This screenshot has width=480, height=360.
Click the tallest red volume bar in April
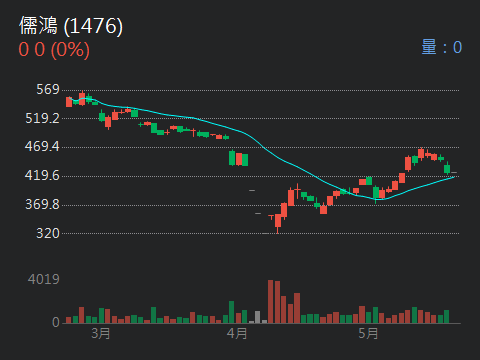270,302
